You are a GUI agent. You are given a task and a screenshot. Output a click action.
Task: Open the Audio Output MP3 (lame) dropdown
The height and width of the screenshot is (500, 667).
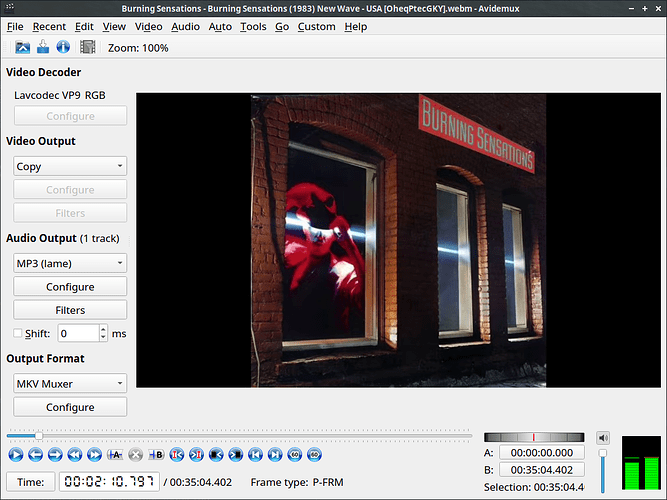[70, 263]
